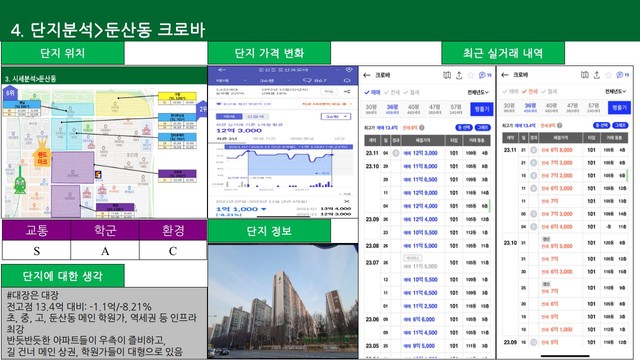The height and width of the screenshot is (360, 640).
Task: Click 6위 rank badge on map
Action: point(10,93)
